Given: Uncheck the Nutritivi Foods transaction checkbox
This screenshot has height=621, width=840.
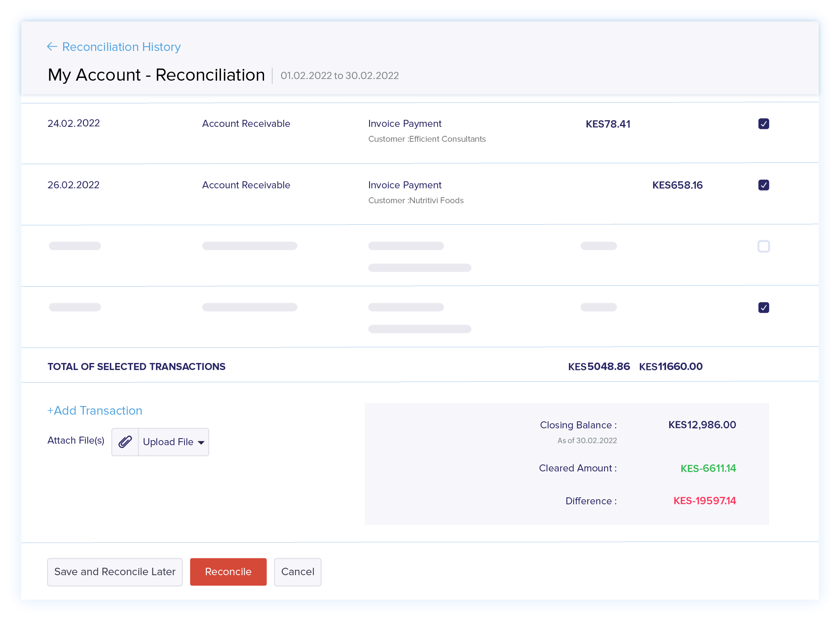Looking at the screenshot, I should pyautogui.click(x=763, y=185).
